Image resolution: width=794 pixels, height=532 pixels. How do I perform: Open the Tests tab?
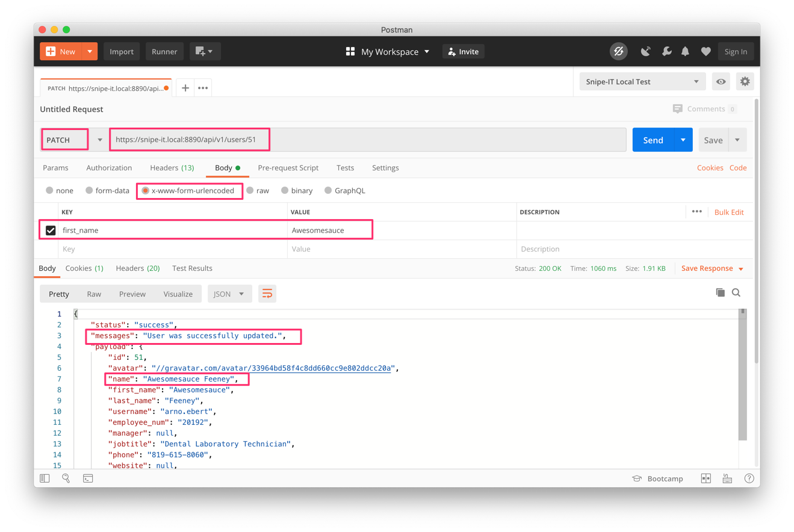tap(346, 168)
